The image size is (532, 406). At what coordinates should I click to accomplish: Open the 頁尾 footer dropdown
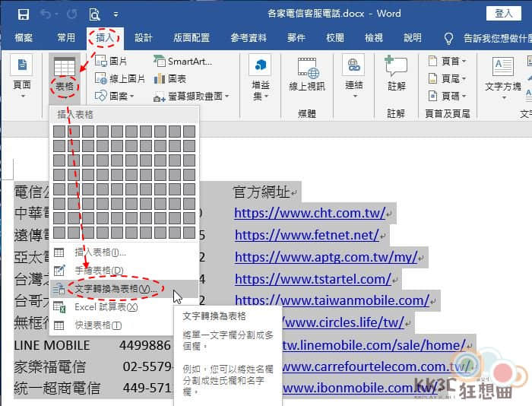447,79
